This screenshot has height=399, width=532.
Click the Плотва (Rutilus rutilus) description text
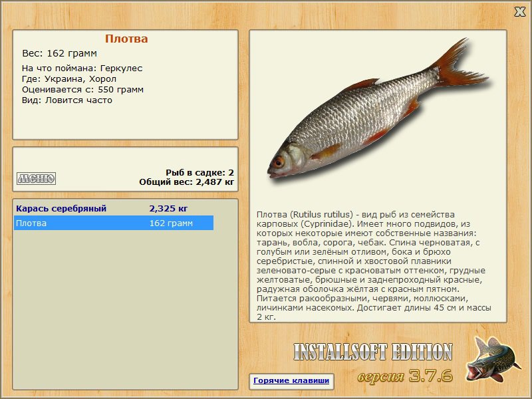[374, 265]
